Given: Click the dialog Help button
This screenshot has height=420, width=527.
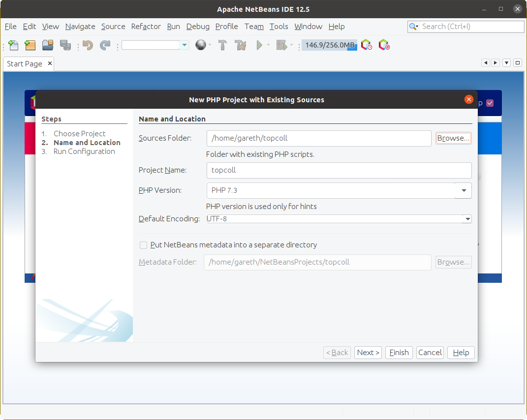Looking at the screenshot, I should click(x=461, y=353).
